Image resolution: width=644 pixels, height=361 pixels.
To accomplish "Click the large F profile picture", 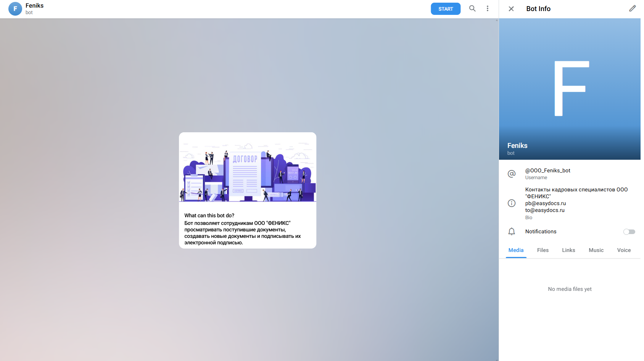I will click(x=570, y=88).
